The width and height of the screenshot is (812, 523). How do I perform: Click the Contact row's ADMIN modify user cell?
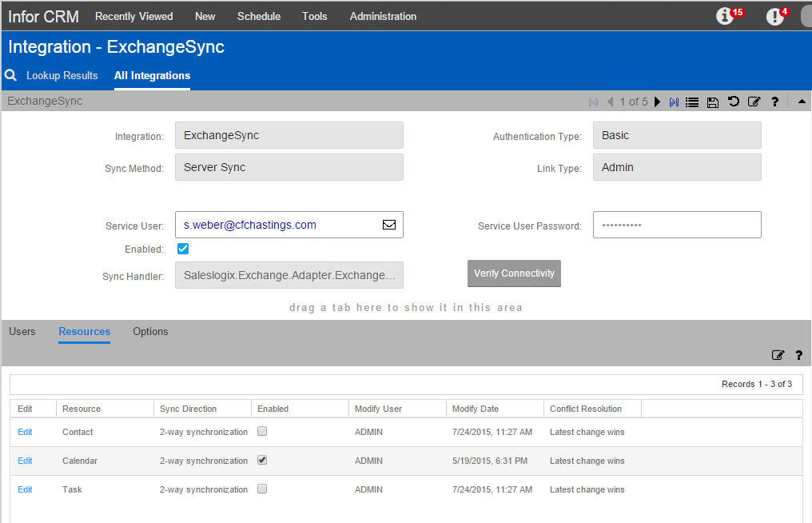[x=368, y=432]
